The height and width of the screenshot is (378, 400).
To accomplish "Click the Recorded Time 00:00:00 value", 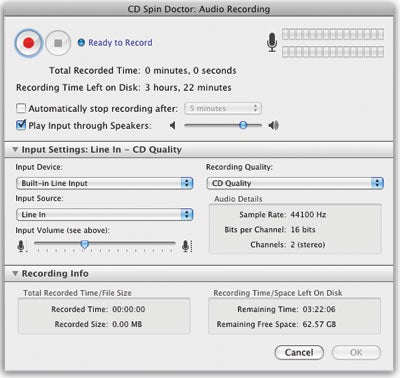I will click(x=129, y=309).
